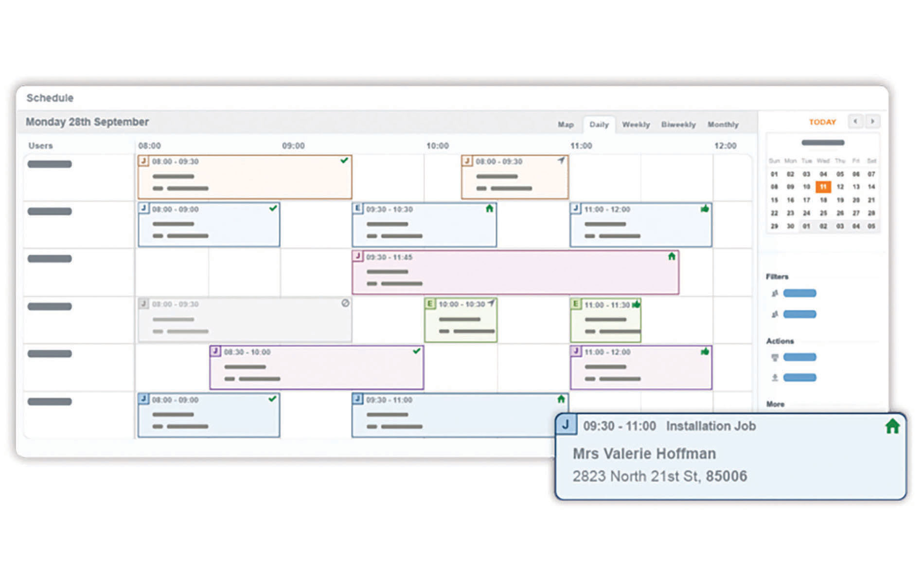This screenshot has height=578, width=924.
Task: Click navigation arrow icon on second orange job
Action: click(x=561, y=160)
